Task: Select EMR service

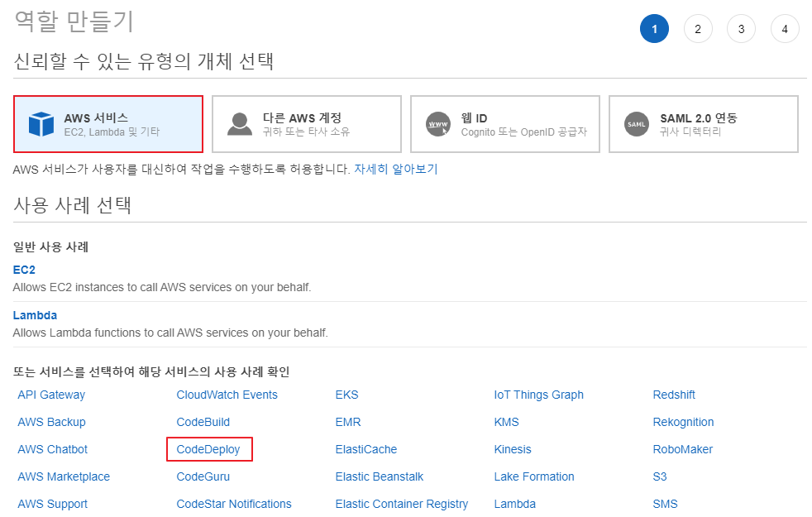Action: tap(348, 422)
